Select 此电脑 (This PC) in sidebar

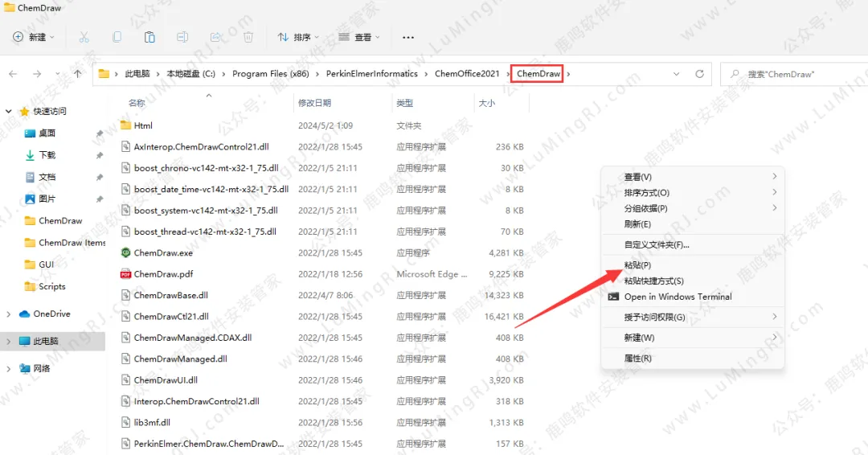coord(46,341)
